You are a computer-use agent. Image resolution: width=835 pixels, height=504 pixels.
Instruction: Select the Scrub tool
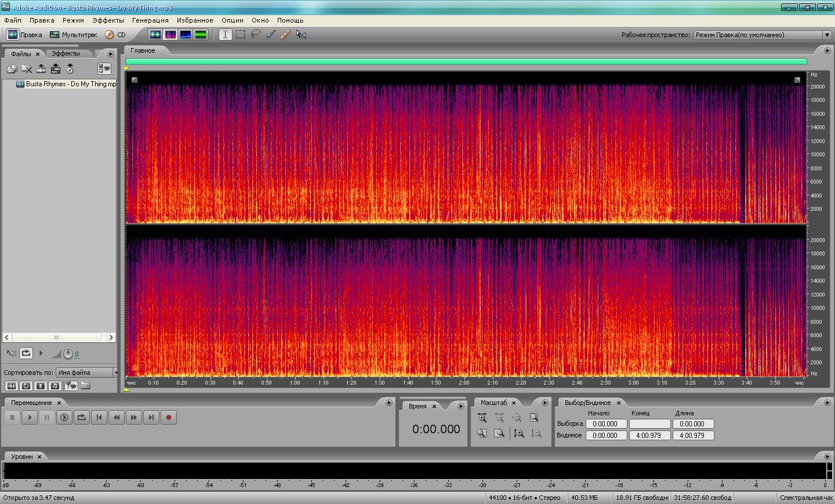point(301,35)
